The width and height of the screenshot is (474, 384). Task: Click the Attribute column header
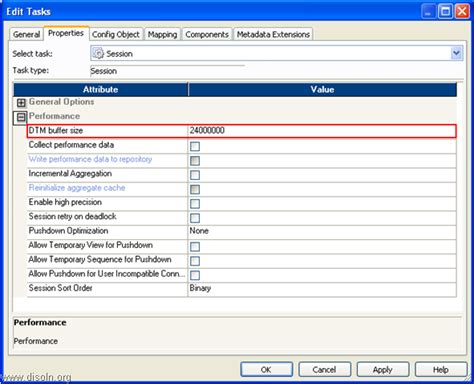(x=100, y=89)
